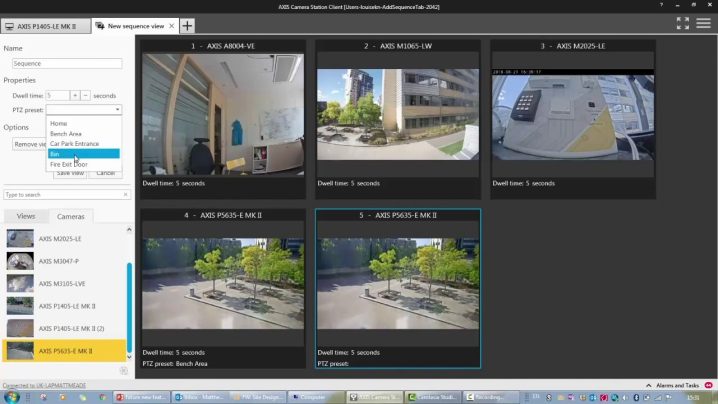Screen dimensions: 718x404
Task: Select the AXIS A8004-VE camera tile
Action: (222, 113)
